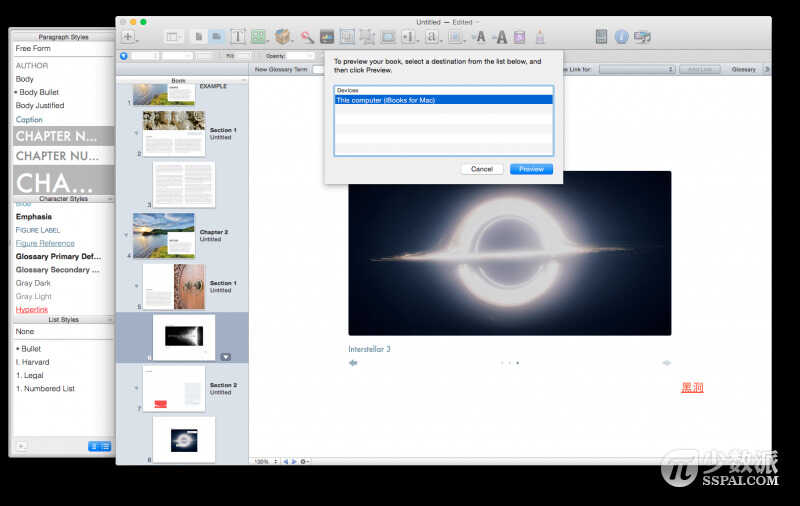The image size is (800, 506).
Task: Click the Media browser icon
Action: coord(642,37)
